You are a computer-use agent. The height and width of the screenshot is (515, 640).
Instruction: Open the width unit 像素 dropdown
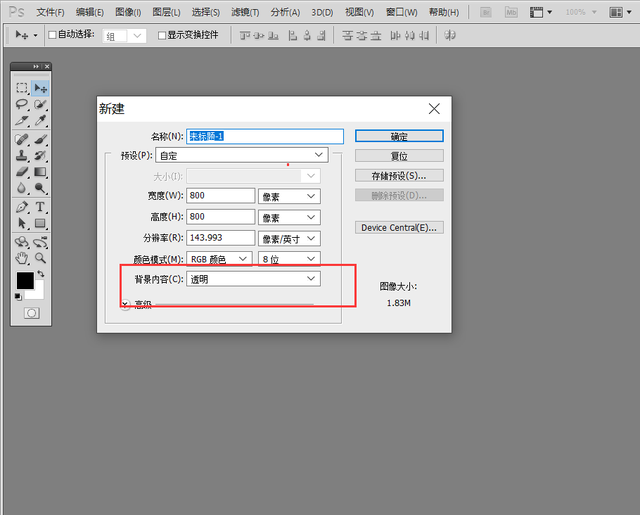coord(289,196)
